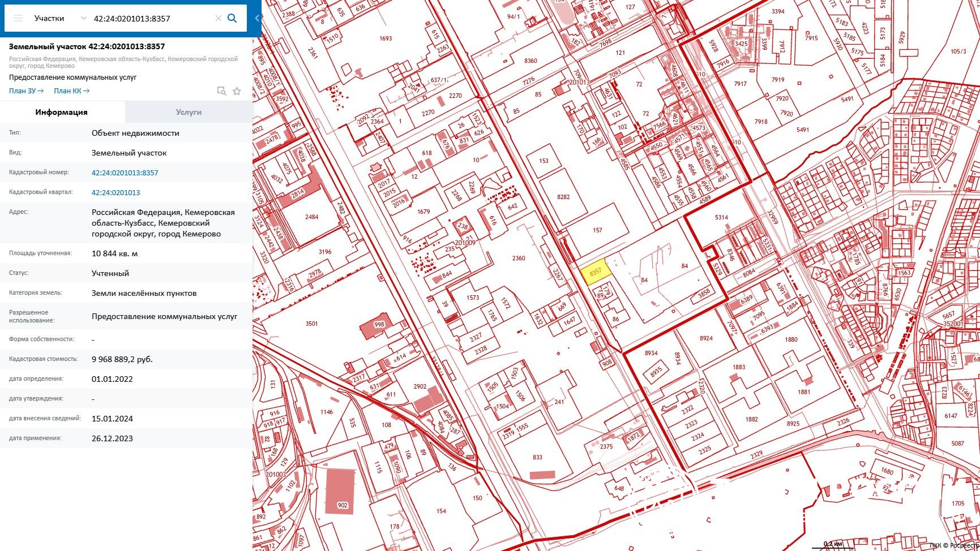Image resolution: width=980 pixels, height=551 pixels.
Task: Open the План КК link
Action: (x=71, y=91)
